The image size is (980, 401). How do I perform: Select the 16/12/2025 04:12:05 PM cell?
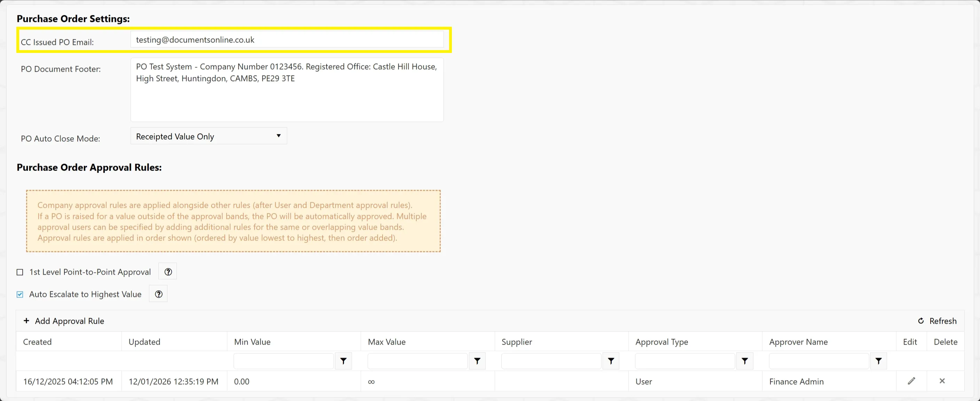[69, 381]
